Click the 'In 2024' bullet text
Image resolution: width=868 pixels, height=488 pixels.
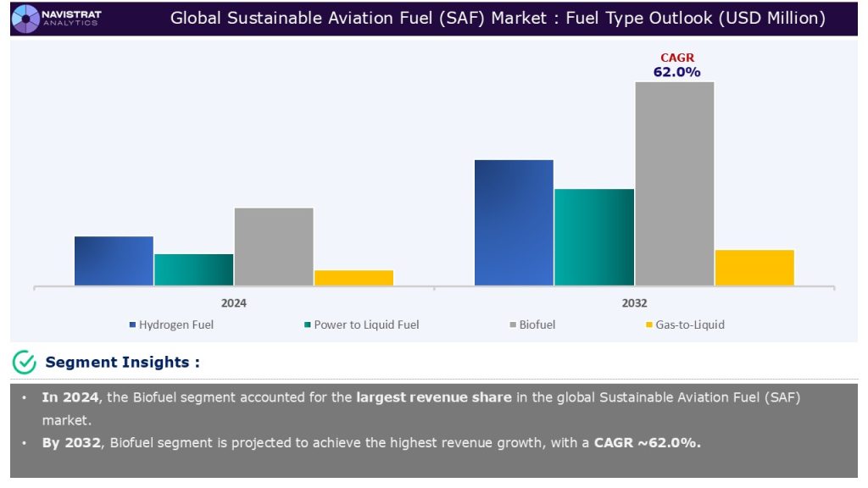70,397
